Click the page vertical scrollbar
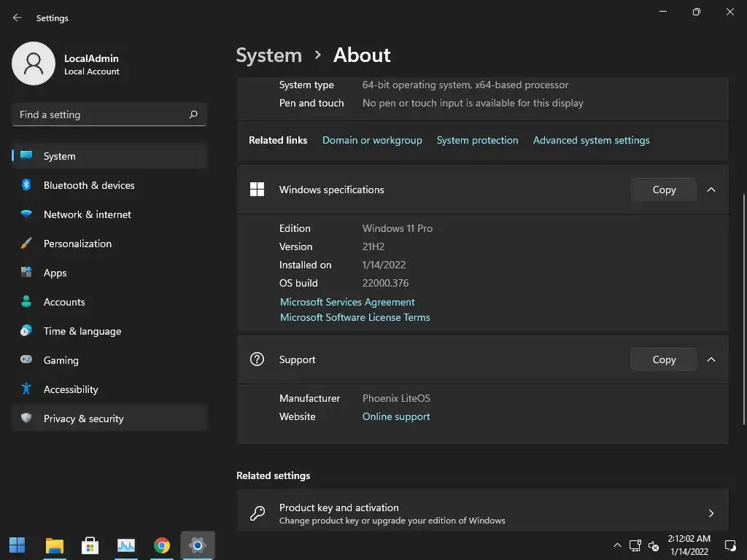The width and height of the screenshot is (747, 560). coord(743,309)
